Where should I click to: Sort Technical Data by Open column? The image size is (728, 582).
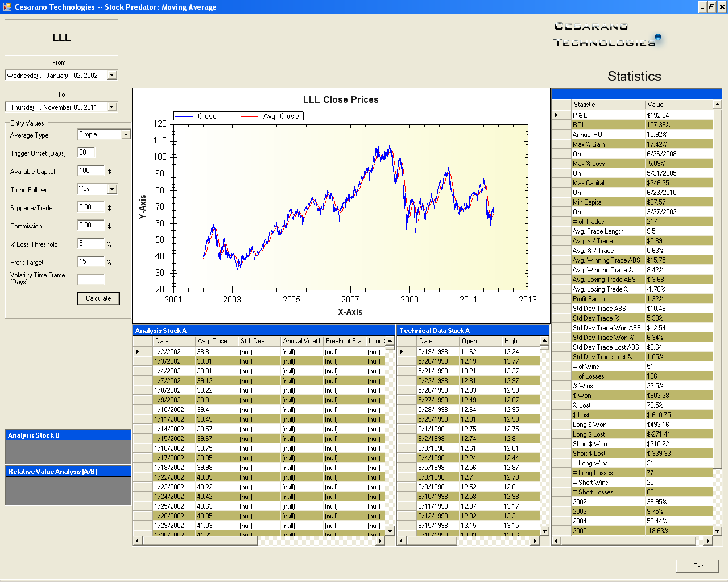click(x=480, y=341)
